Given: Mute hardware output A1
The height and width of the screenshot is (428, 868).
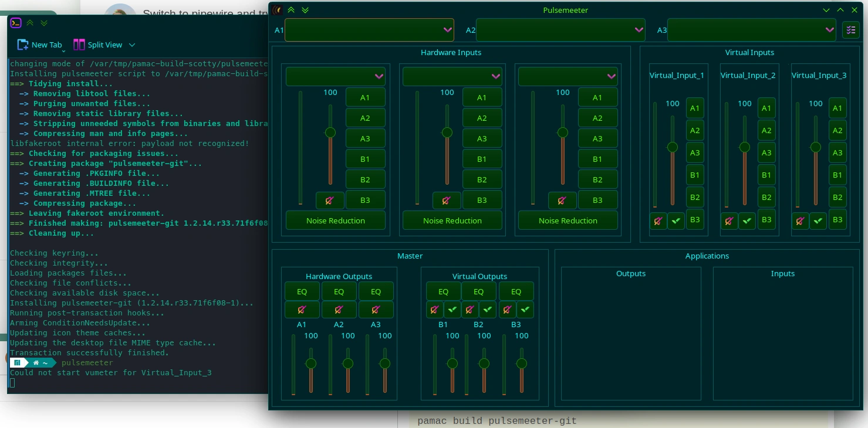Looking at the screenshot, I should (302, 310).
